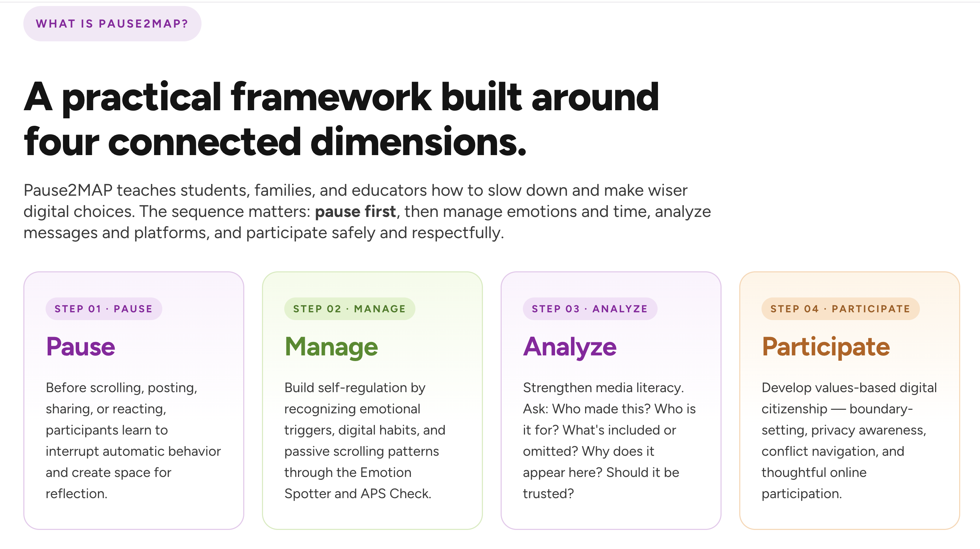Click the intro paragraph starting with Pause2MAP teaches

click(367, 211)
